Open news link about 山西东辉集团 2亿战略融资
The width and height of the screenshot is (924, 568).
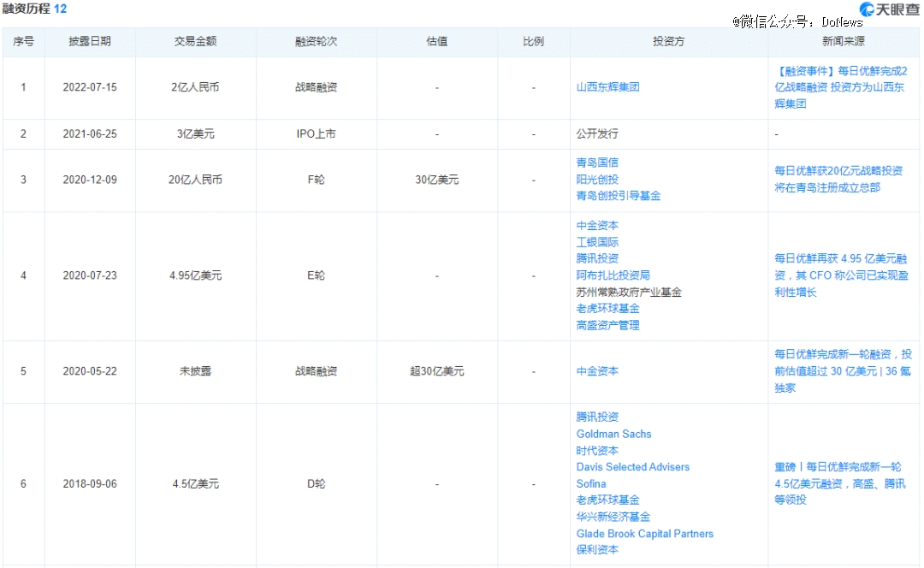(x=841, y=87)
